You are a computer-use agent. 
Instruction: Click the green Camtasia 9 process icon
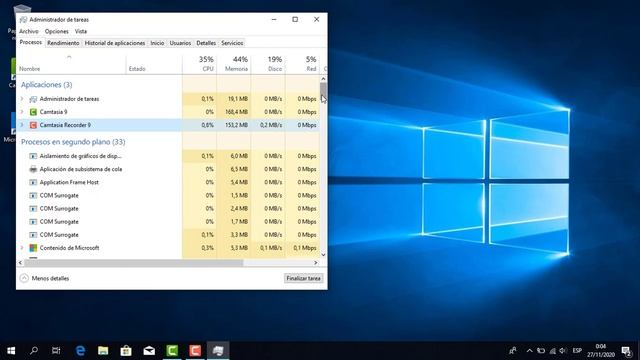pos(33,112)
